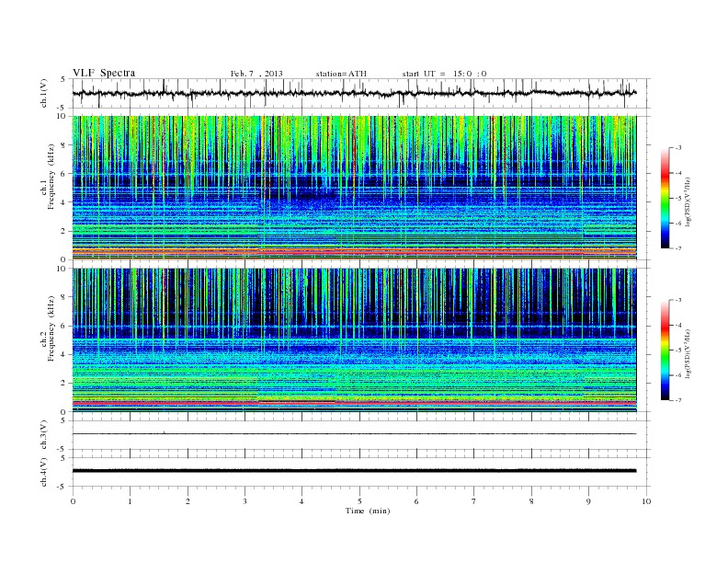Click the "-3" tick on the ch.1 colorbar
The height and width of the screenshot is (563, 728).
(677, 148)
